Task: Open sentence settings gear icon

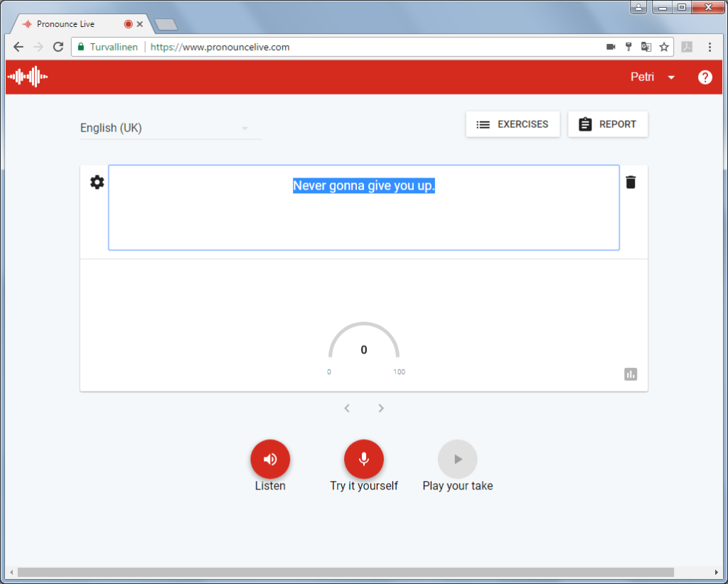Action: click(x=97, y=183)
